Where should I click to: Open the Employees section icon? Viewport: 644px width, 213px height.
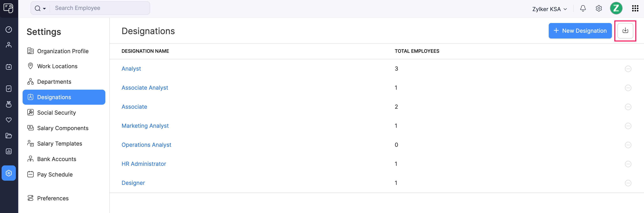9,45
